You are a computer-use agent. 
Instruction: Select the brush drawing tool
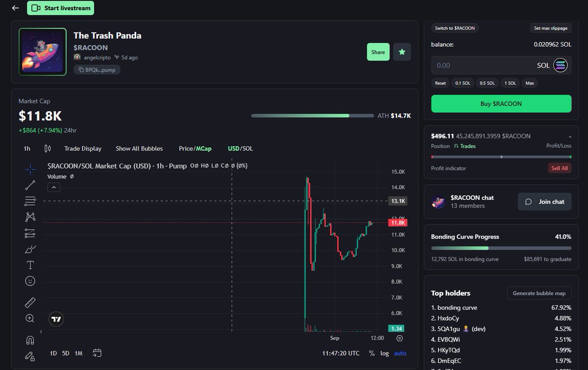[30, 249]
